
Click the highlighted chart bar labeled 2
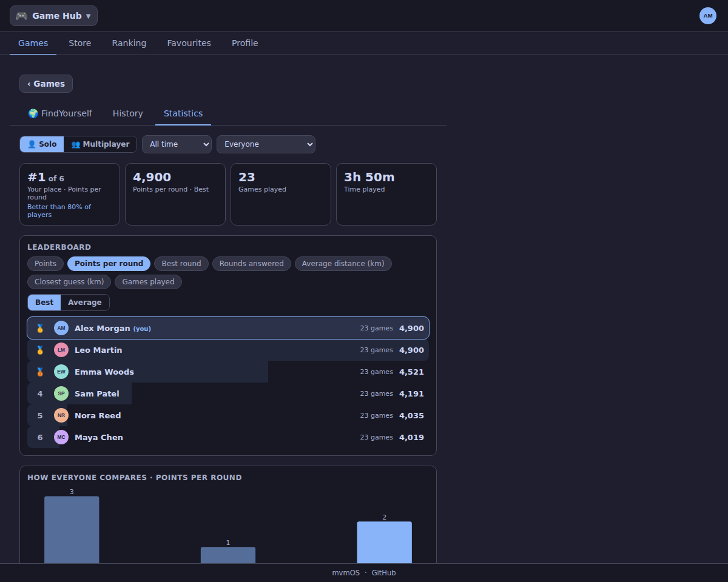[385, 543]
